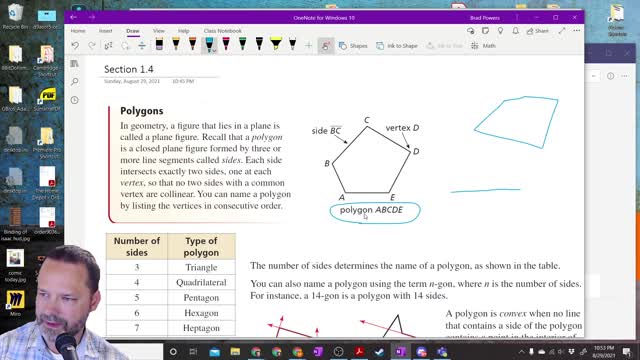Open the Home ribbon tab
Image resolution: width=640 pixels, height=360 pixels.
[x=78, y=31]
